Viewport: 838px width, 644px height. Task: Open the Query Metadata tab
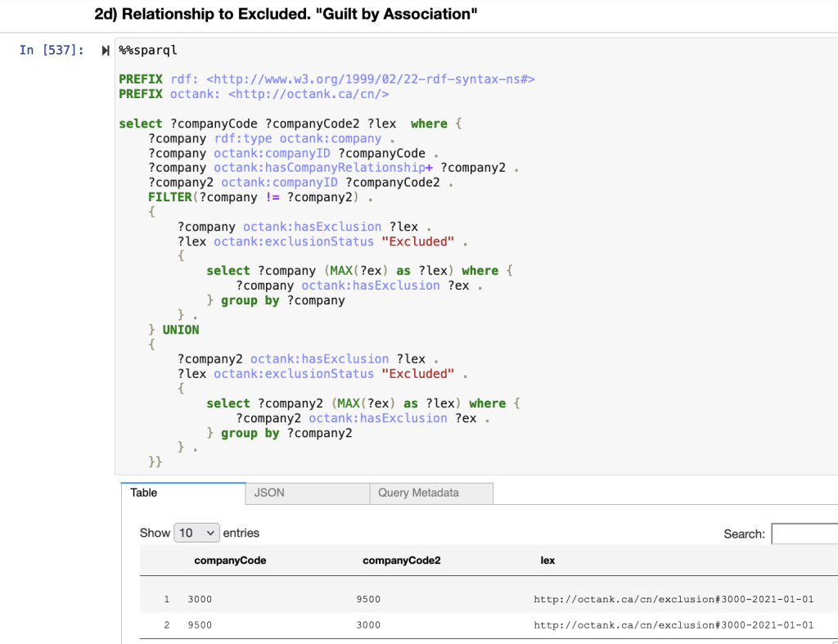point(418,493)
